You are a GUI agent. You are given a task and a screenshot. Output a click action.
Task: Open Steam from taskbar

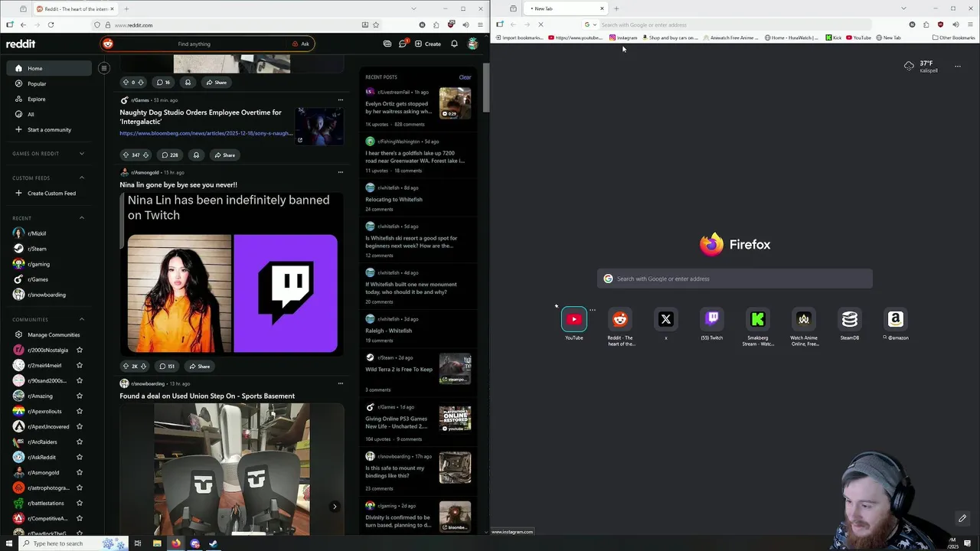pyautogui.click(x=213, y=543)
